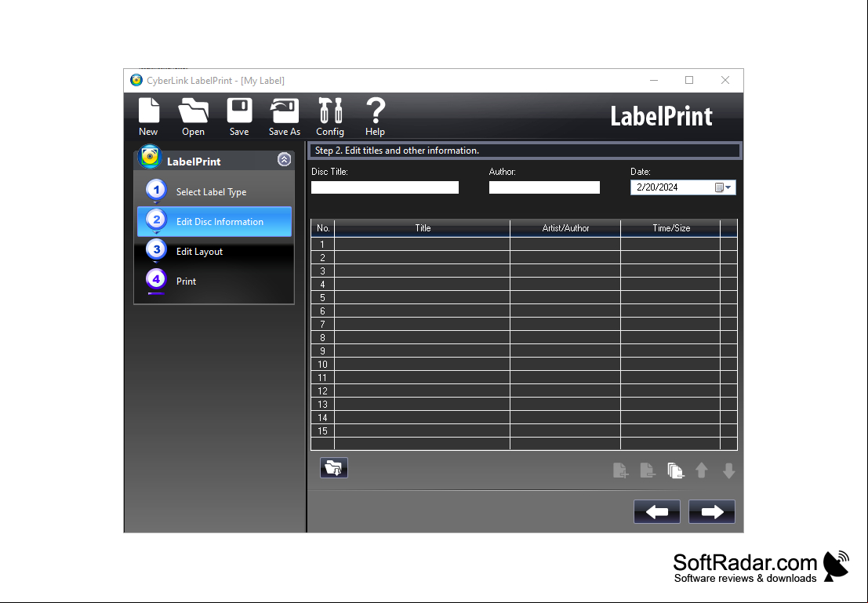Go back with the left arrow button

click(x=657, y=511)
